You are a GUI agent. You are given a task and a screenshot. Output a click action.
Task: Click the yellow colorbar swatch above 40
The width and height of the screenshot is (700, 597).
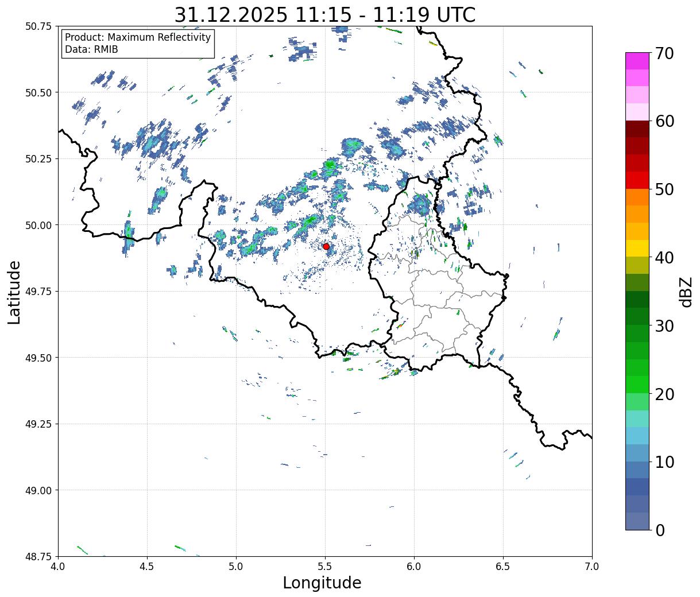tap(637, 249)
